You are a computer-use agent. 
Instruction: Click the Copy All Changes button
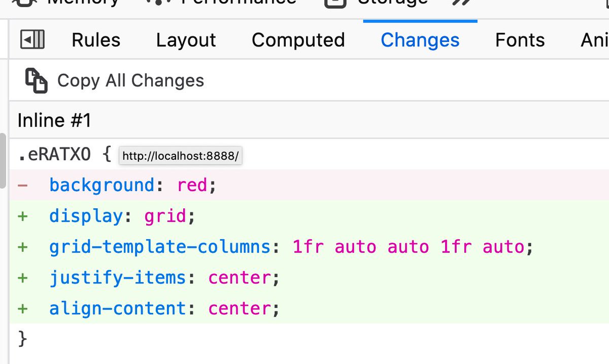pos(115,81)
